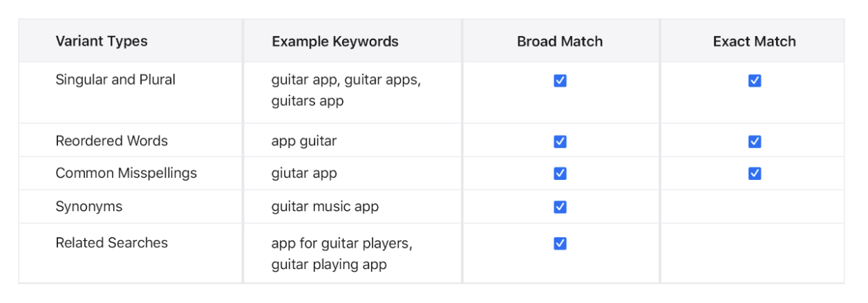Click the Variant Types column header
The image size is (868, 303).
point(102,42)
